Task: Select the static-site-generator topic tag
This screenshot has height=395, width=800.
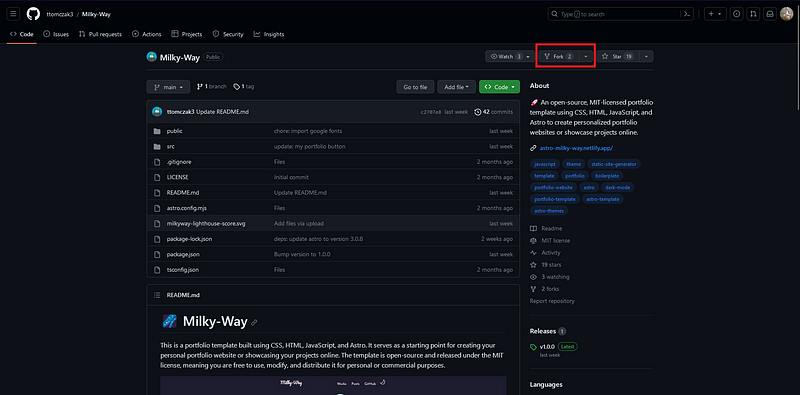Action: point(614,164)
